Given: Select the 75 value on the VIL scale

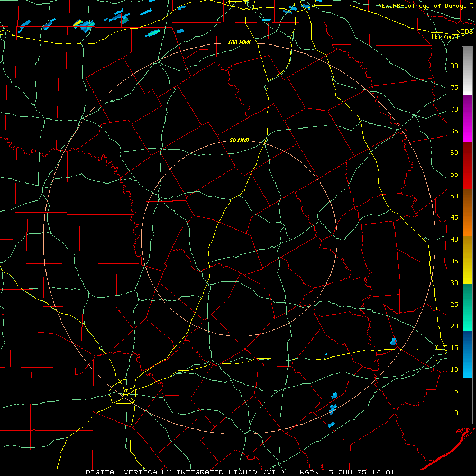Looking at the screenshot, I should 454,88.
